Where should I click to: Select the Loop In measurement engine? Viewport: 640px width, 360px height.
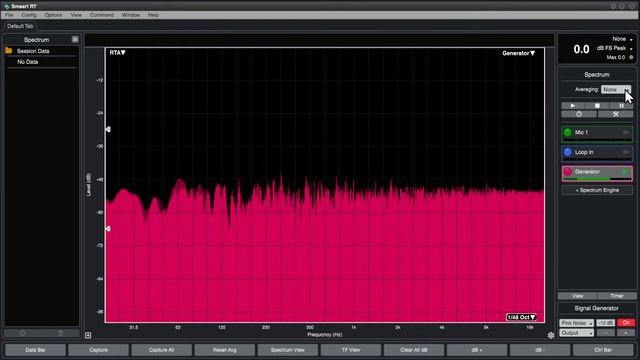[597, 153]
